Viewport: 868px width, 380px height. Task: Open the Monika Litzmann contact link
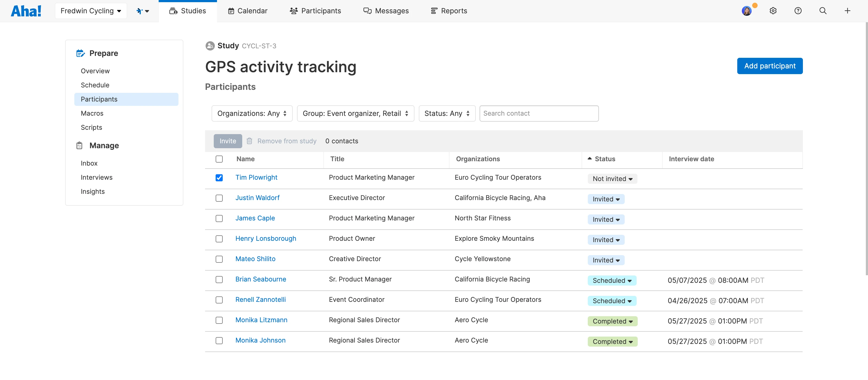[x=261, y=320]
